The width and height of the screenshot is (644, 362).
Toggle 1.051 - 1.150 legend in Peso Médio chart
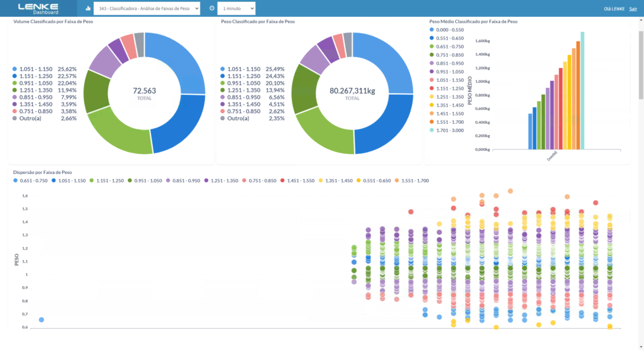(x=447, y=80)
